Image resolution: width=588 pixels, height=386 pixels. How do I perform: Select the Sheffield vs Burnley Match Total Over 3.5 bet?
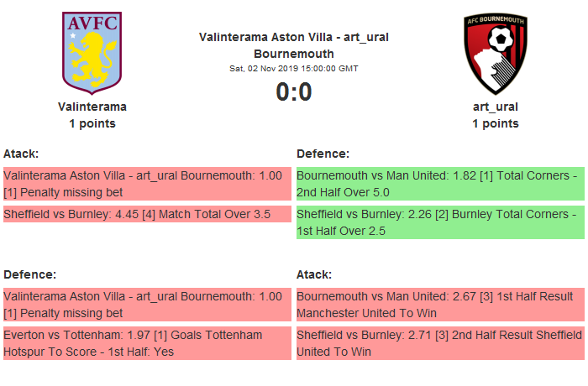tap(147, 214)
